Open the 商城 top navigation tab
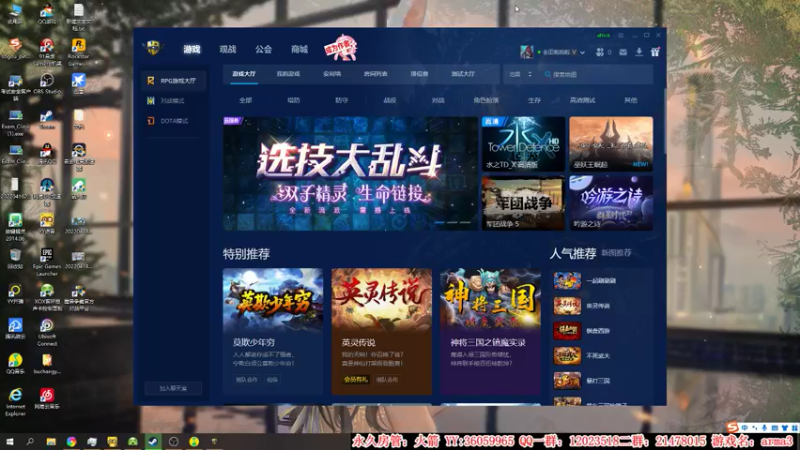 tap(299, 49)
